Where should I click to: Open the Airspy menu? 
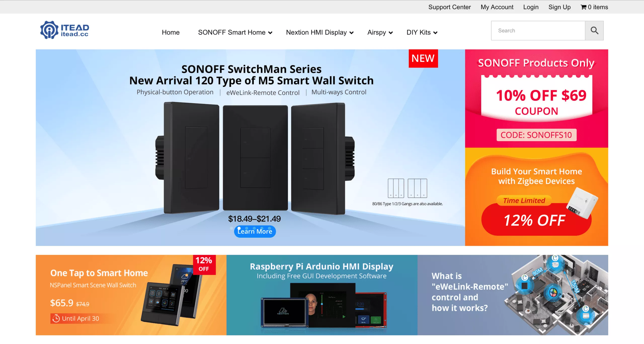coord(380,32)
